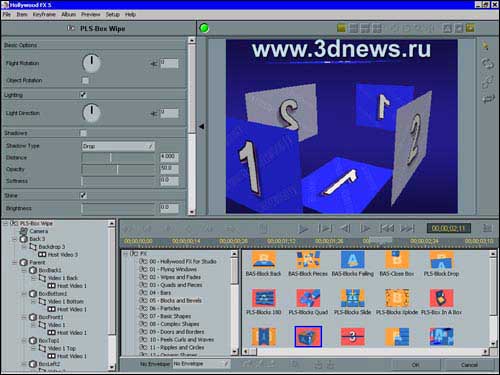500x375 pixels.
Task: Choose the PLS-Box In A Box effect icon
Action: pyautogui.click(x=441, y=298)
